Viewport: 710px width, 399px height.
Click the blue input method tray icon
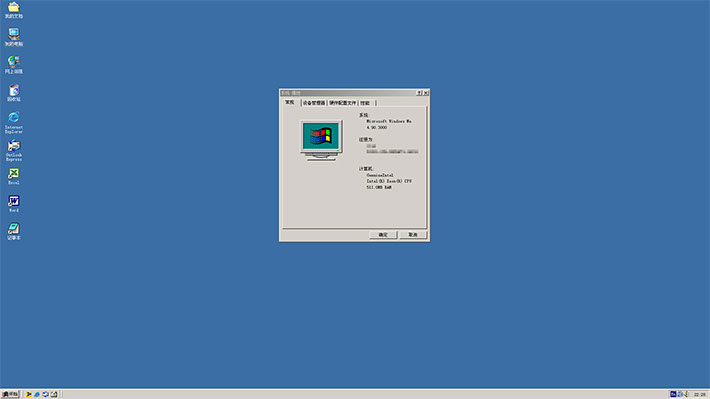pyautogui.click(x=673, y=394)
